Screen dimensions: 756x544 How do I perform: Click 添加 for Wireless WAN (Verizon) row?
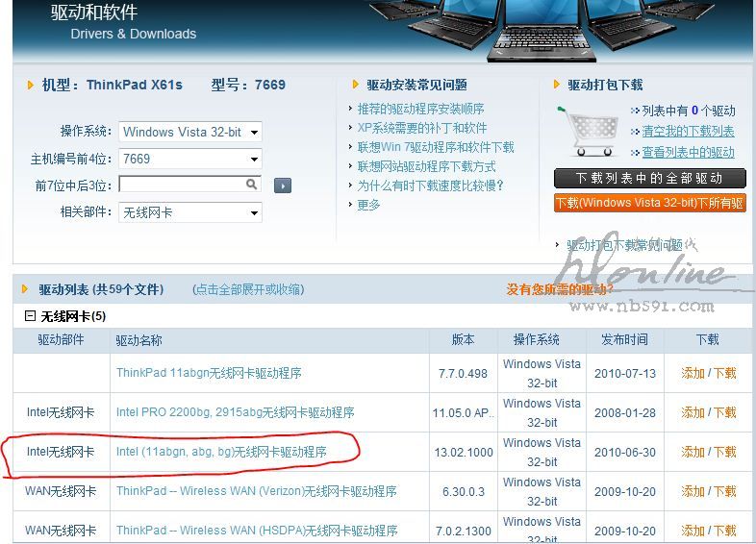pyautogui.click(x=693, y=491)
